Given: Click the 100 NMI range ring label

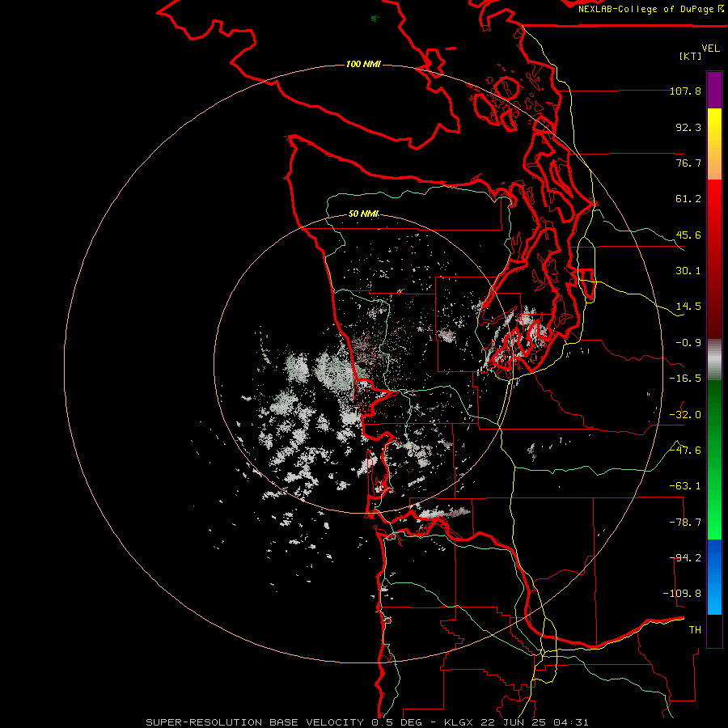Looking at the screenshot, I should click(x=363, y=64).
